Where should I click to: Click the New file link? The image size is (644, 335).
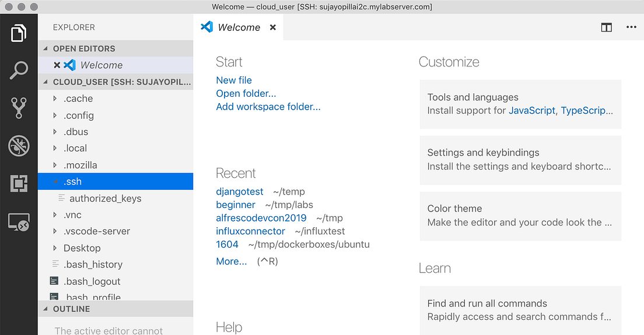point(234,80)
